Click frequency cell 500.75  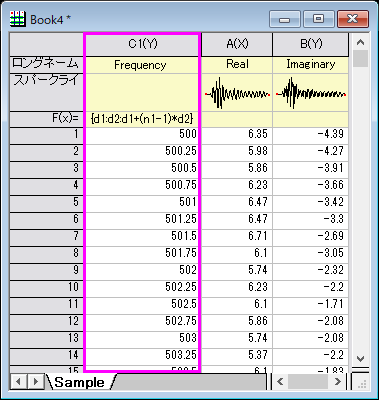click(142, 187)
